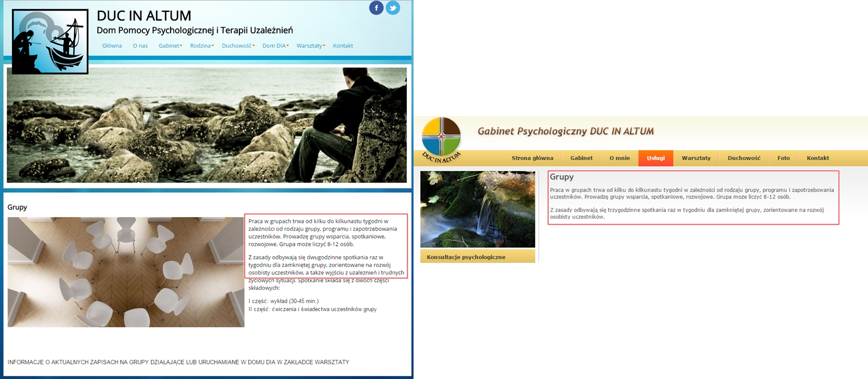Image resolution: width=868 pixels, height=379 pixels.
Task: Open the Duchowość dropdown in blue navigation
Action: click(x=238, y=46)
